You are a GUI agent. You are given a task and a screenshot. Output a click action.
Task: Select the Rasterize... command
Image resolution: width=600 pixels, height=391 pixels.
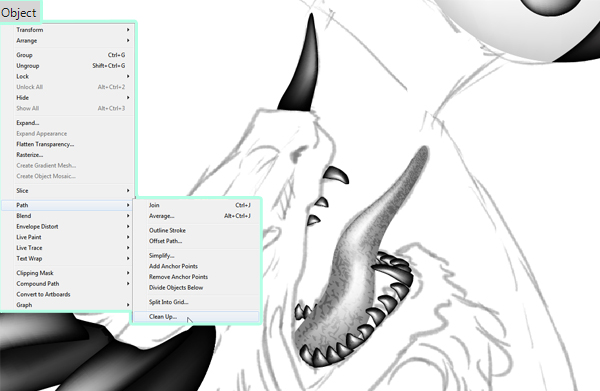(67, 155)
